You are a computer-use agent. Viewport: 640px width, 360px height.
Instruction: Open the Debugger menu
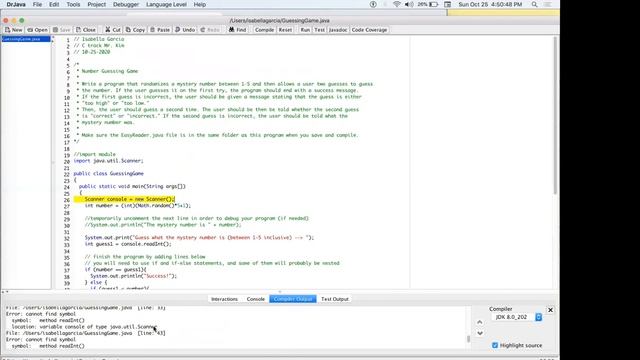126,4
